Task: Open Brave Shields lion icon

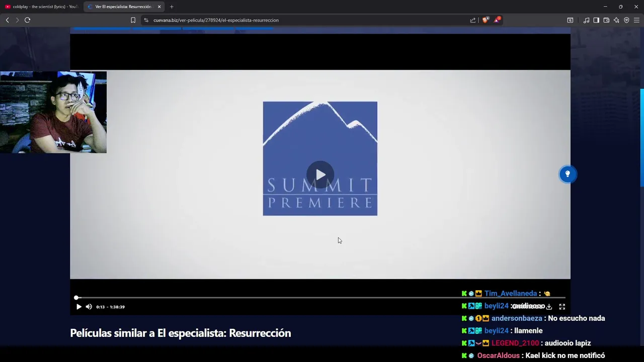Action: pos(485,20)
